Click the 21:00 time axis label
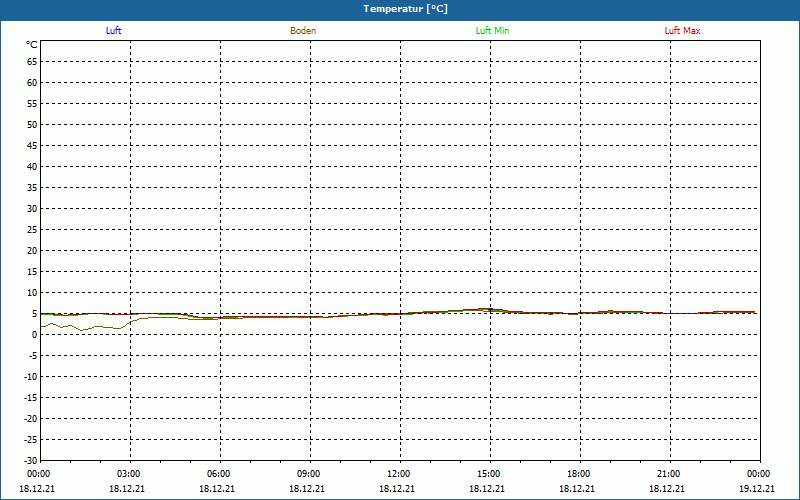This screenshot has height=500, width=800. tap(668, 474)
